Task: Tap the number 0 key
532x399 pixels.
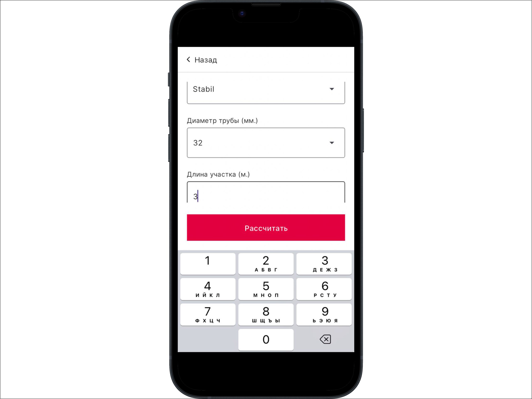Action: tap(266, 339)
